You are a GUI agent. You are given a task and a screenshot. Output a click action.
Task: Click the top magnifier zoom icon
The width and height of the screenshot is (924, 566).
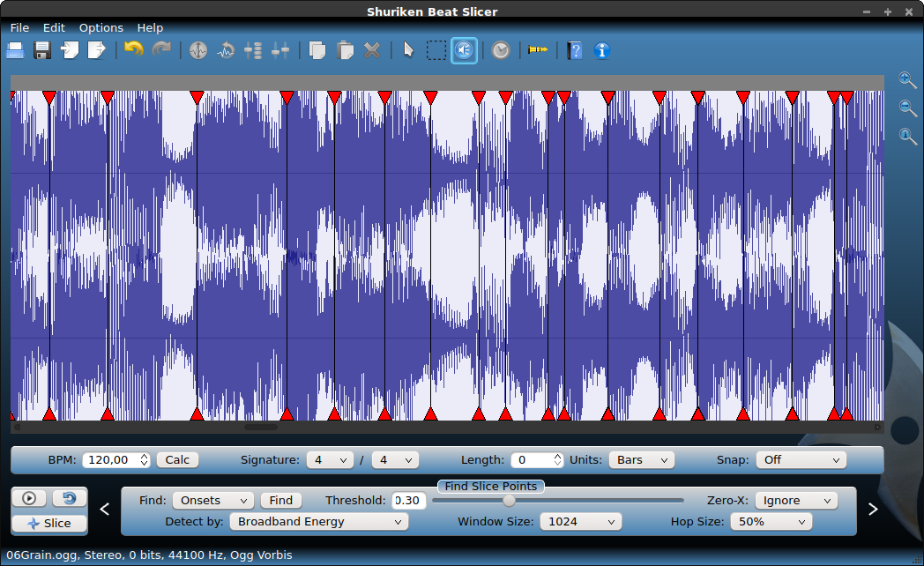[x=907, y=80]
